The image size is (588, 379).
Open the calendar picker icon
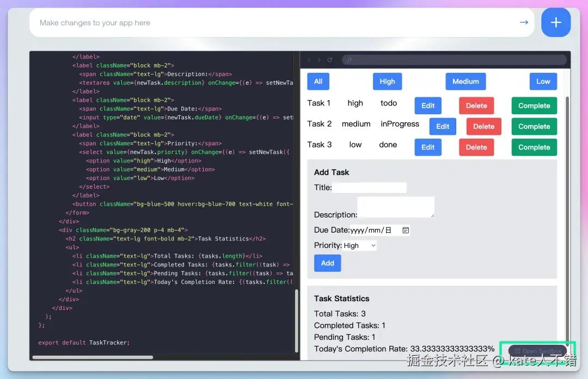(406, 230)
